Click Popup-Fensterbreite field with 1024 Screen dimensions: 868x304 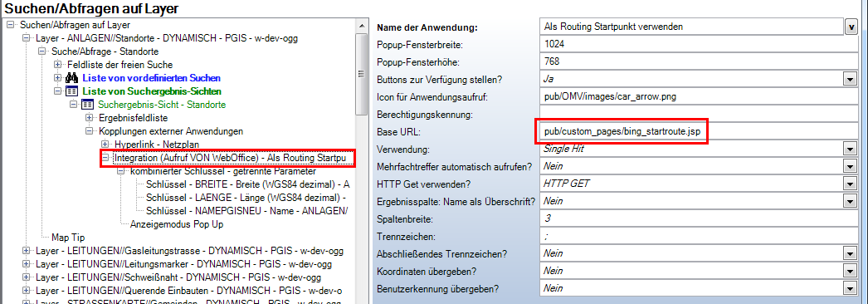(699, 44)
